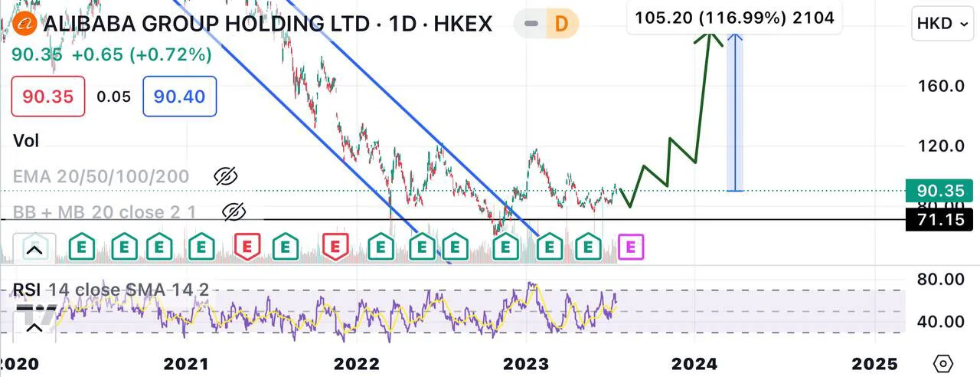The width and height of the screenshot is (980, 377).
Task: Click the last green E earnings marker
Action: coord(589,248)
